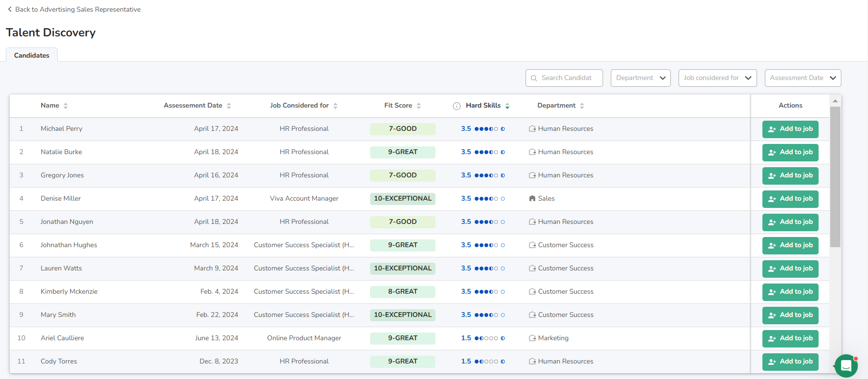Click the Search Candidate input field
This screenshot has height=379, width=868.
(x=564, y=78)
